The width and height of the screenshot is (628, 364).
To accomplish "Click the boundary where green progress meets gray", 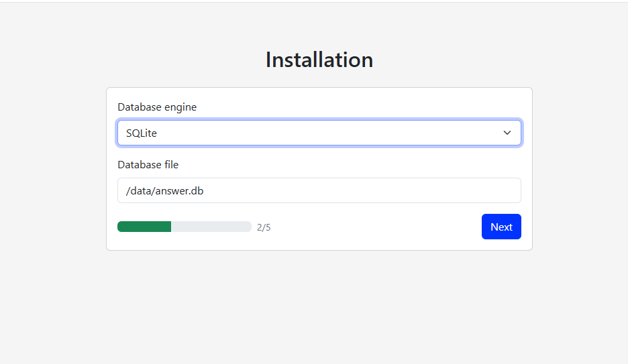I will (x=171, y=227).
